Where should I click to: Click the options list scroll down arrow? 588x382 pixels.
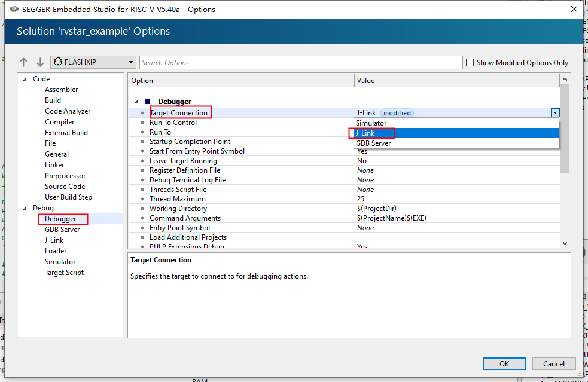(x=565, y=243)
